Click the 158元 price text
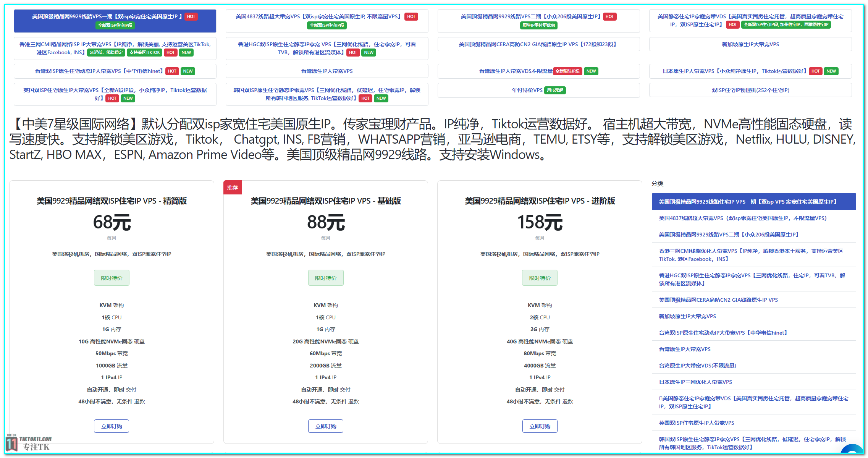The image size is (868, 458). tap(540, 222)
